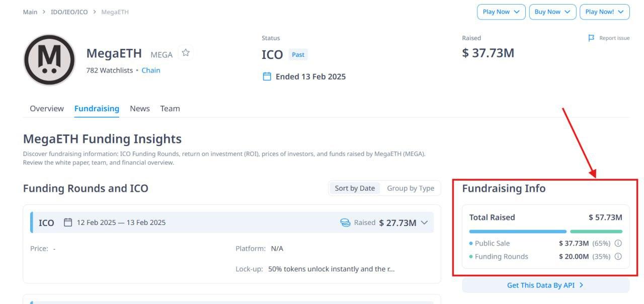Open the first Play Now dropdown
Viewport: 644px width, 304px height.
501,12
